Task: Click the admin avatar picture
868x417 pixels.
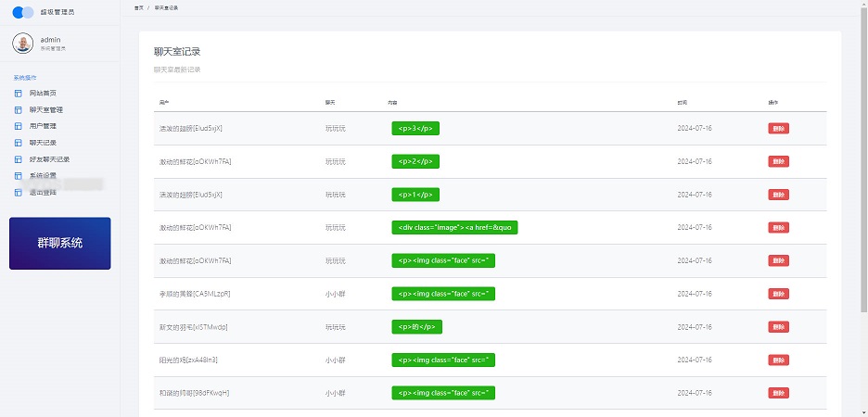Action: [x=23, y=43]
